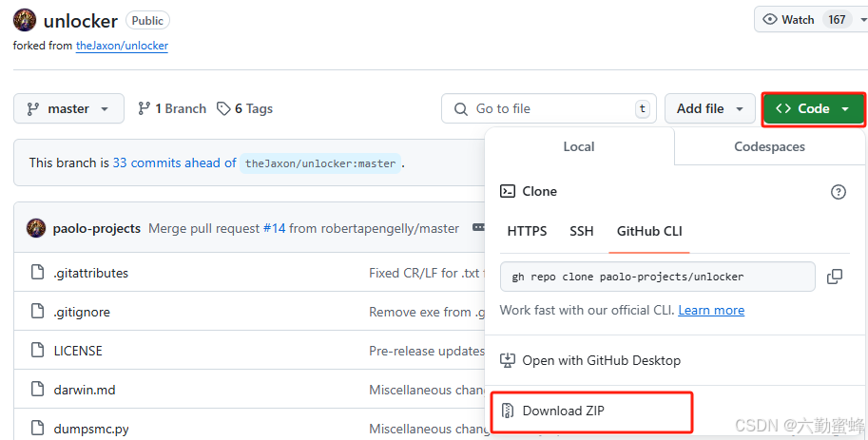
Task: Copy the clone command with copy icon
Action: tap(834, 277)
